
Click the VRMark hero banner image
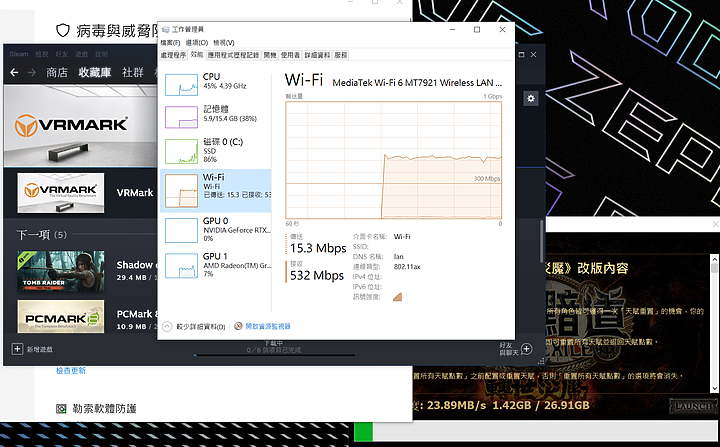(80, 126)
